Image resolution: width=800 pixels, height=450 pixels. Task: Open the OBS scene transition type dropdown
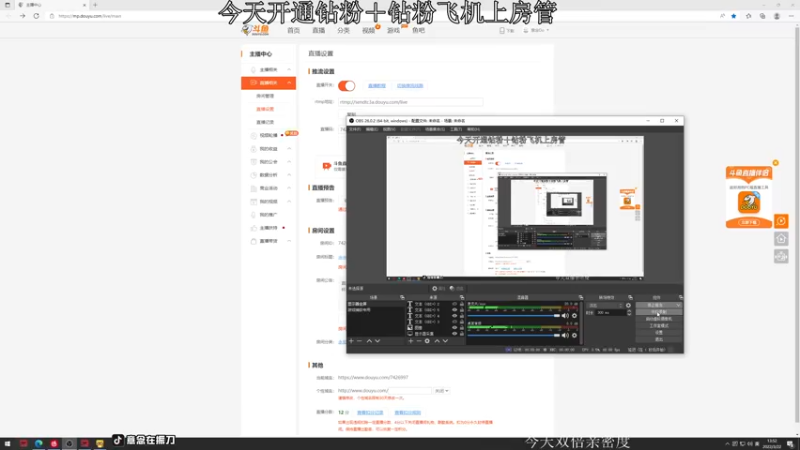pyautogui.click(x=605, y=306)
